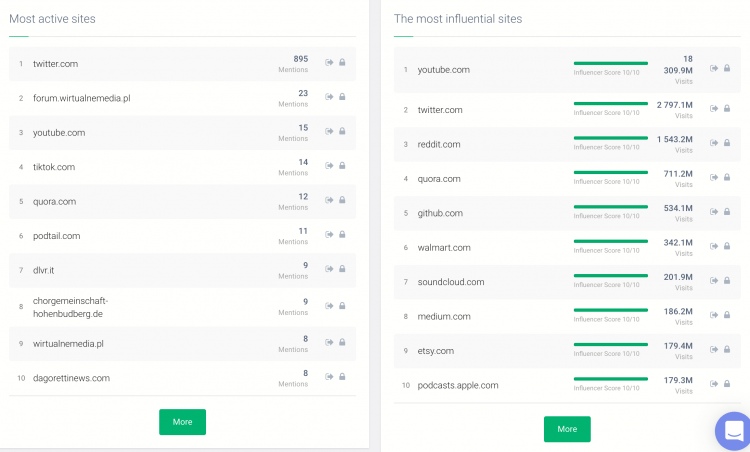
Task: Click lock icon beside podcasts.apple.com visits
Action: (x=727, y=384)
